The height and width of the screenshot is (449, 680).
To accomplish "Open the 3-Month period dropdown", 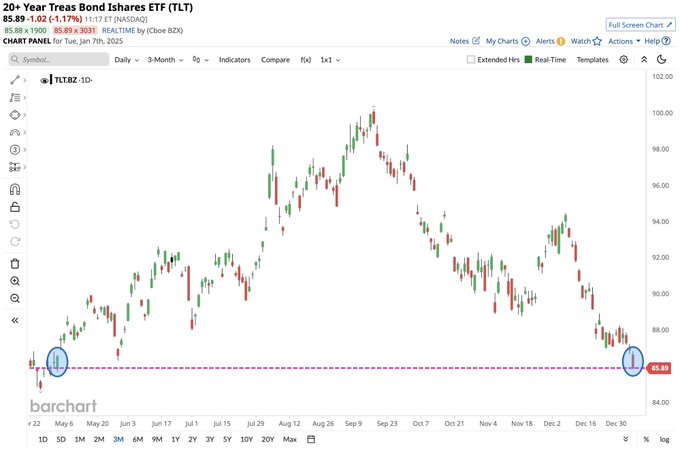I will pos(165,60).
